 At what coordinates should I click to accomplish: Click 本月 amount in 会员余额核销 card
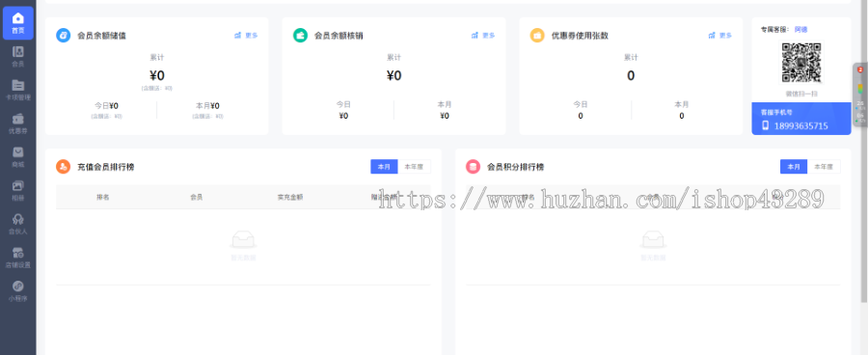click(x=445, y=116)
